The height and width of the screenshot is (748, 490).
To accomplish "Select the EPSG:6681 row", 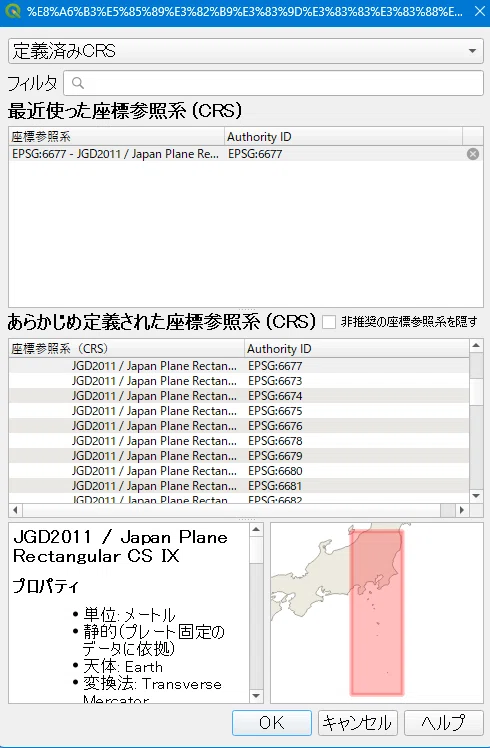I will coord(239,486).
